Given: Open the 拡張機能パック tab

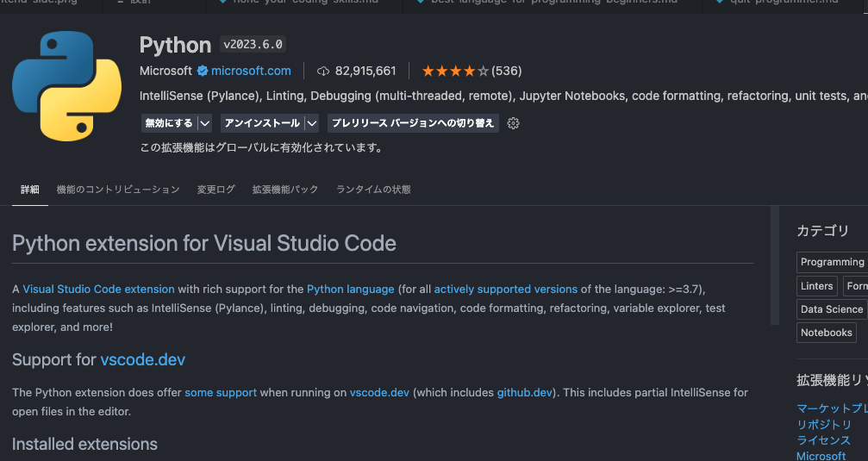Looking at the screenshot, I should 285,190.
